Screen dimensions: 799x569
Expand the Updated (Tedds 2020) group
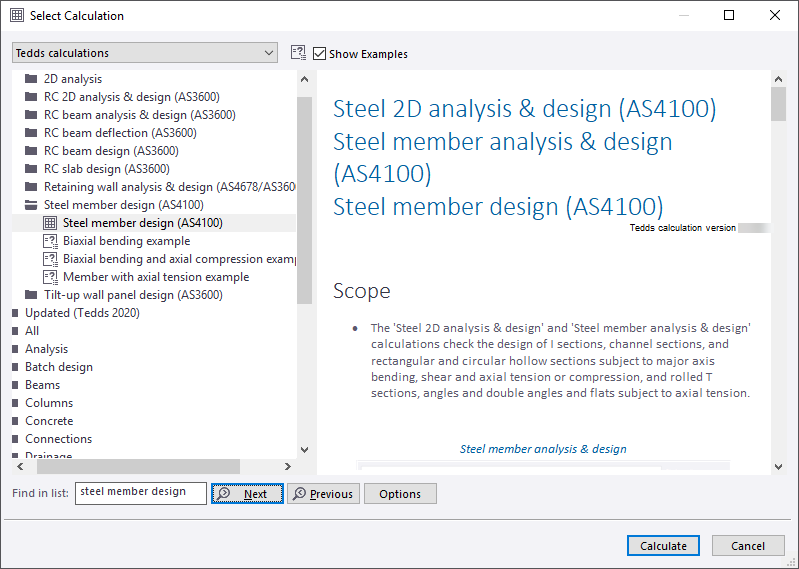15,313
